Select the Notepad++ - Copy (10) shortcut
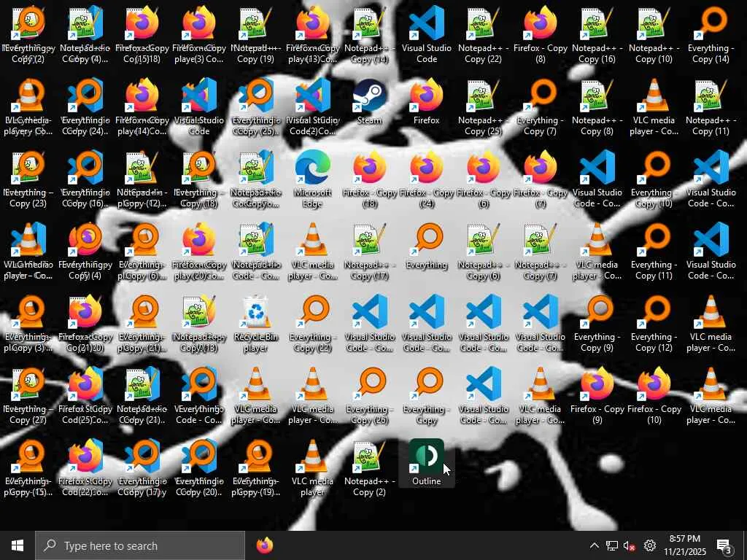The height and width of the screenshot is (560, 747). (x=654, y=36)
